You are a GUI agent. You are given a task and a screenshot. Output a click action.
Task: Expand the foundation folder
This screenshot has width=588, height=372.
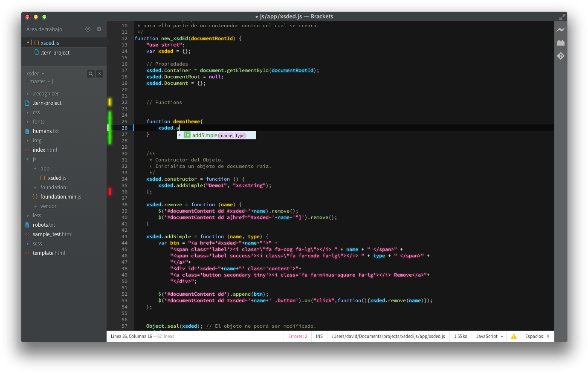point(35,187)
